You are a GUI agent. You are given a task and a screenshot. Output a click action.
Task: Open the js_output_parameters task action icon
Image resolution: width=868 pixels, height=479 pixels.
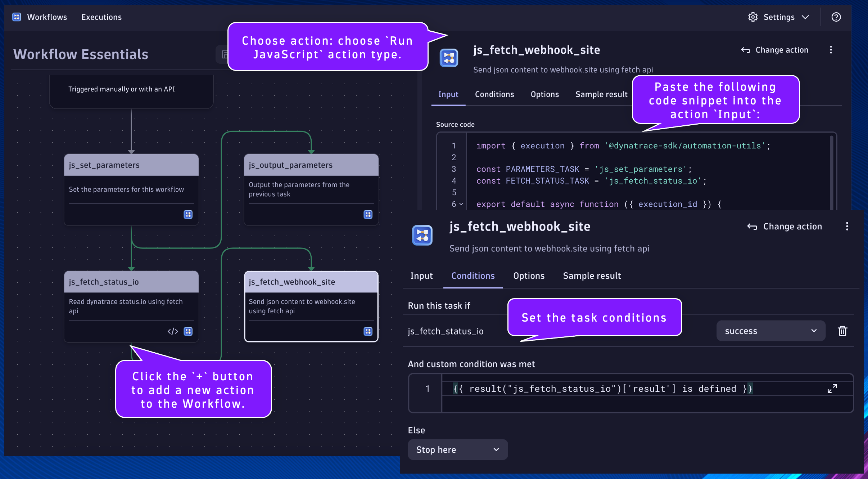point(368,214)
